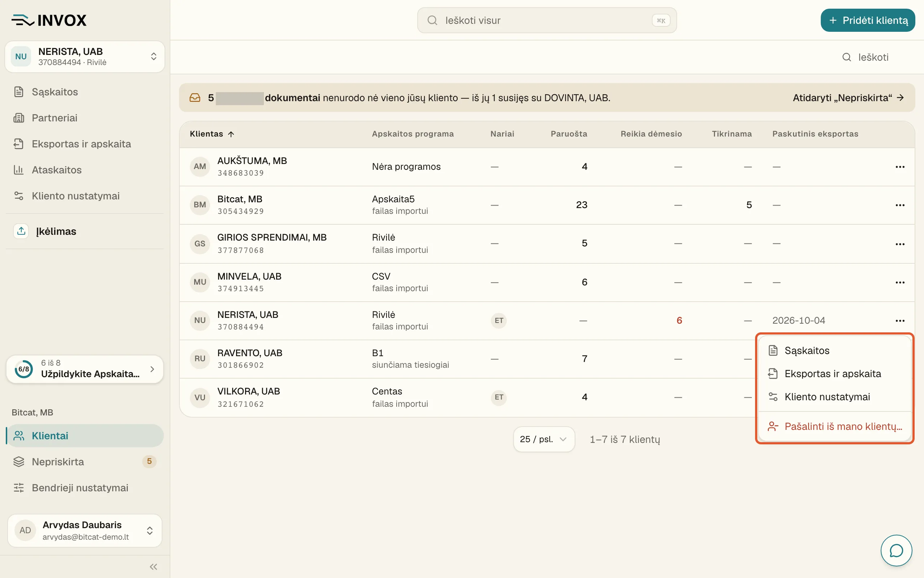Click the red 6 in Reikia dėmesio
924x578 pixels.
[x=679, y=320]
